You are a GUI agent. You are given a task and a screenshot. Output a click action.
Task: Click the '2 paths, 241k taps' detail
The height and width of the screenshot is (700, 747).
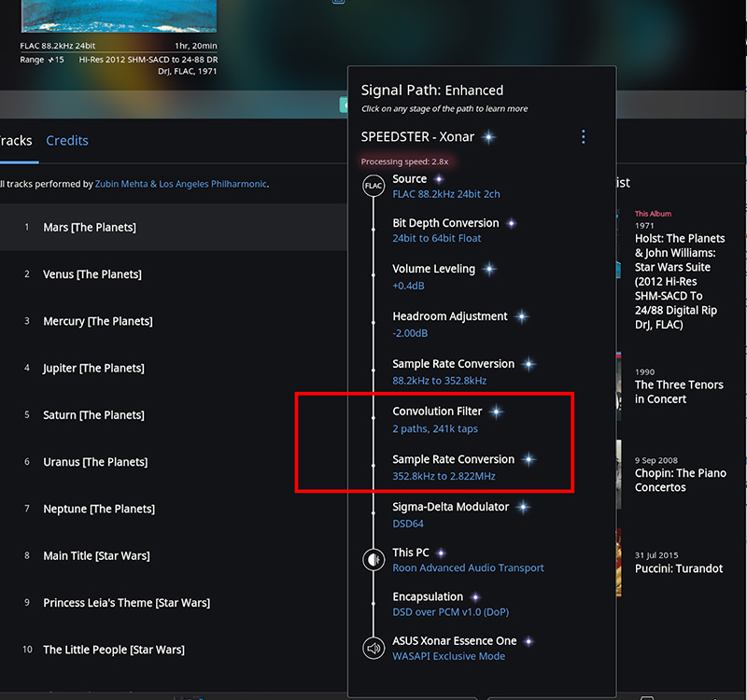coord(435,428)
